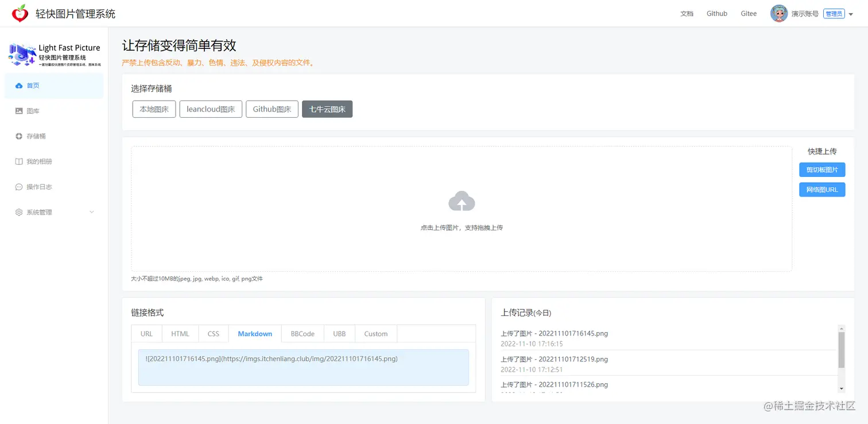Open 系统管理 in the sidebar

pos(54,212)
